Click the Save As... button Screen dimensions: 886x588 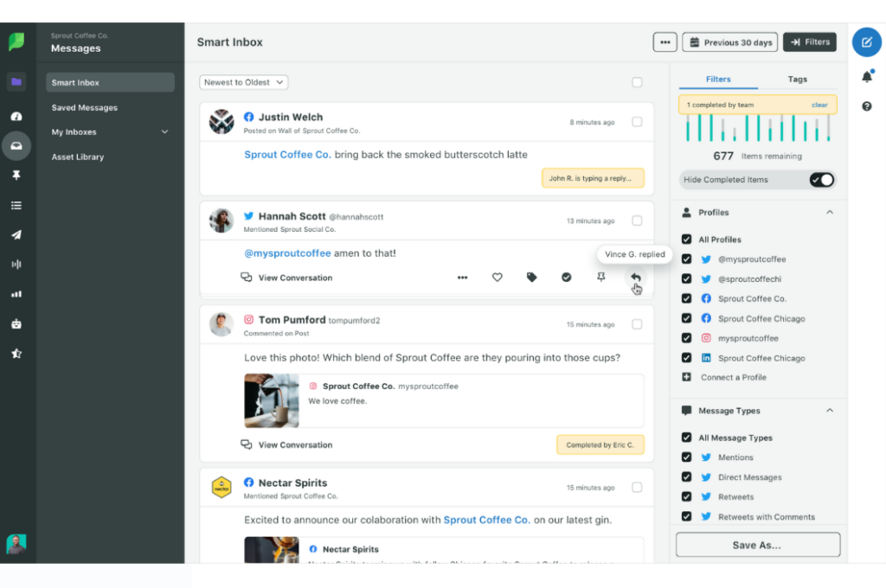click(757, 545)
